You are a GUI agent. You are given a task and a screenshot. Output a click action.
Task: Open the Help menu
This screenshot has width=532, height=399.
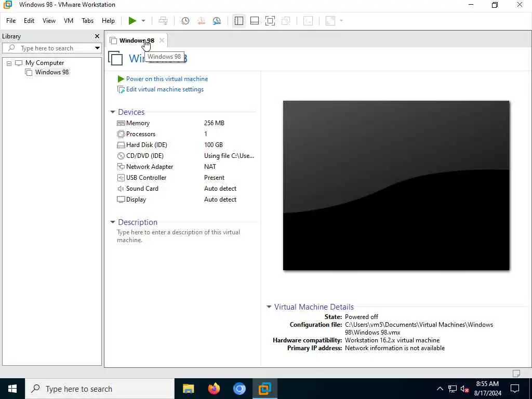tap(108, 21)
